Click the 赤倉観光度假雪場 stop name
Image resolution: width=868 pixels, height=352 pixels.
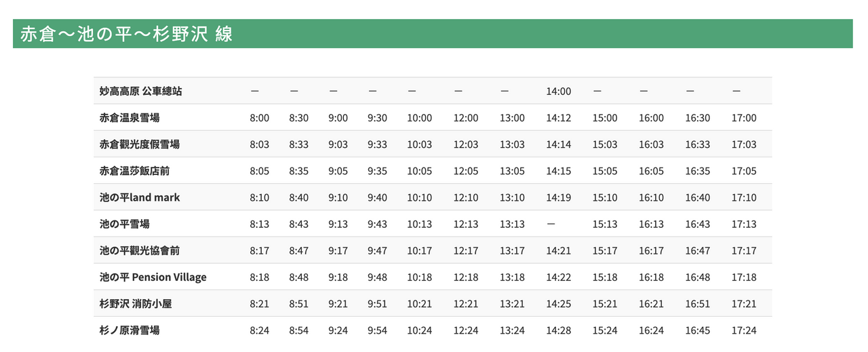pyautogui.click(x=140, y=144)
